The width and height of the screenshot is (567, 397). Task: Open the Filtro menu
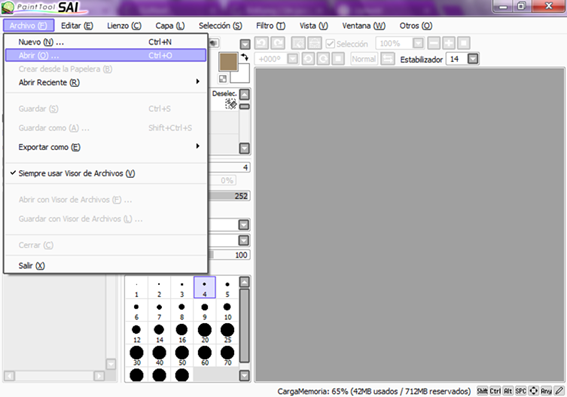(270, 26)
